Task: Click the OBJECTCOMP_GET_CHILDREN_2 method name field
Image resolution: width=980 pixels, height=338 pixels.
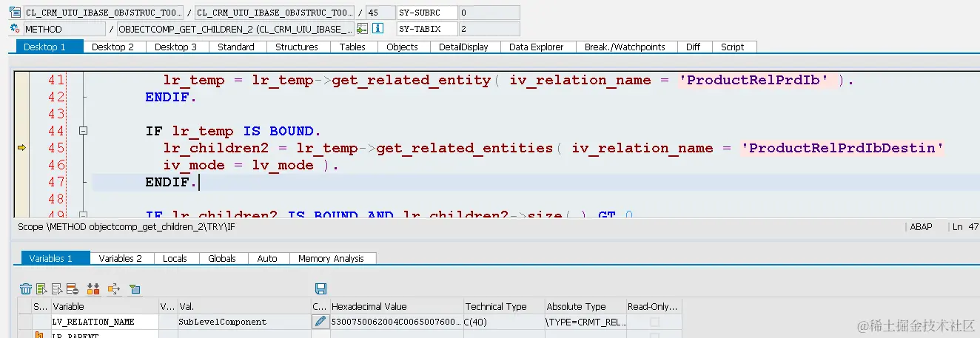Action: point(236,29)
